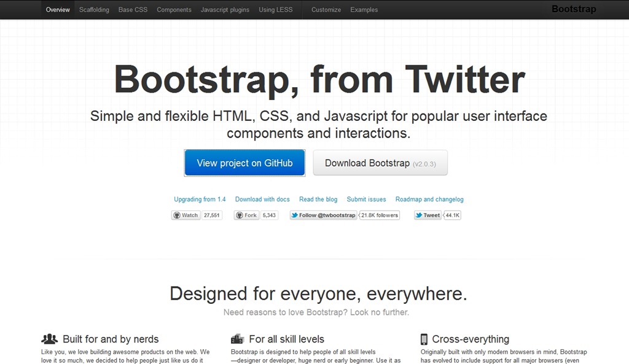Viewport: 629px width, 364px height.
Task: Open the Customize page
Action: pyautogui.click(x=326, y=10)
